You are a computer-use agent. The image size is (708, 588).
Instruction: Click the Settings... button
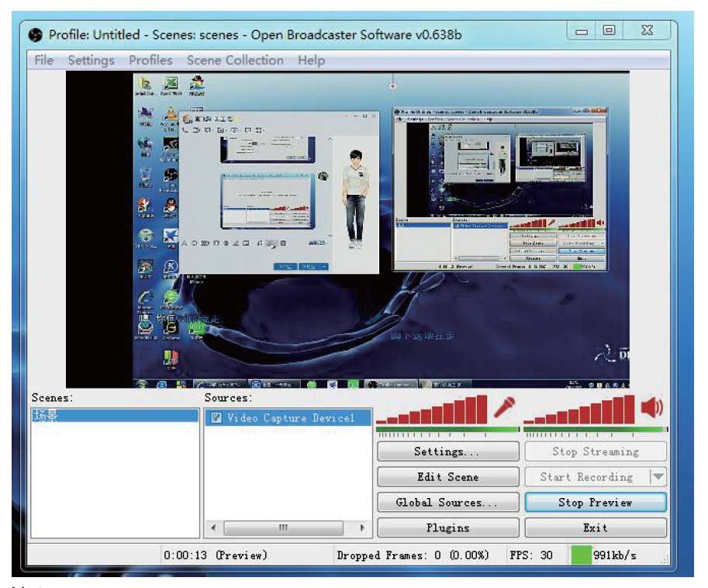[x=447, y=451]
